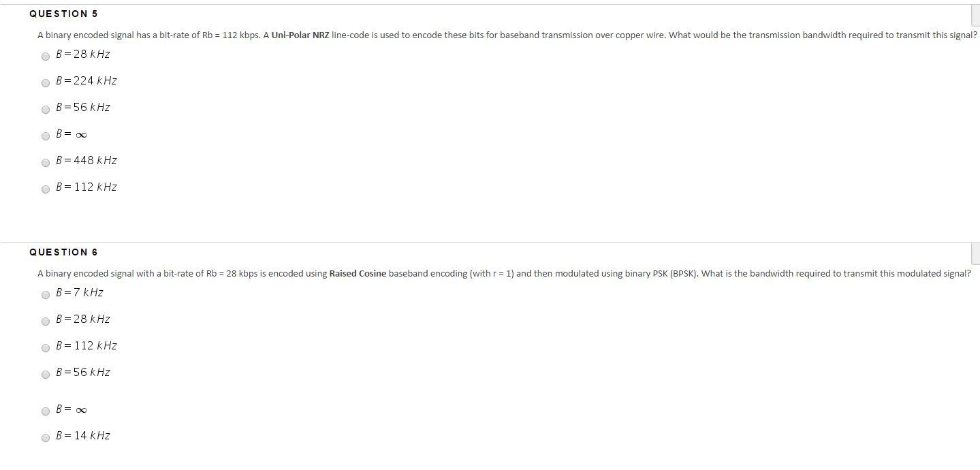
Task: Choose B=28 kHz in Question 6
Action: pos(46,322)
